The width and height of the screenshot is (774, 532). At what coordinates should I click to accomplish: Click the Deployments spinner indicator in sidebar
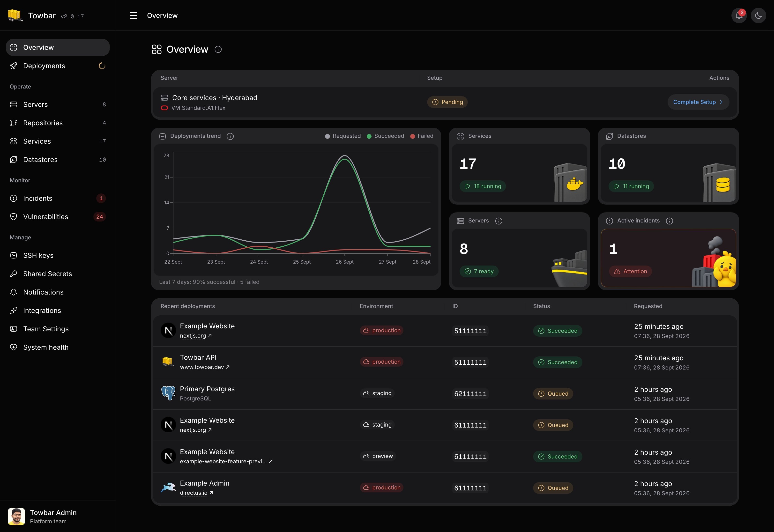tap(102, 66)
